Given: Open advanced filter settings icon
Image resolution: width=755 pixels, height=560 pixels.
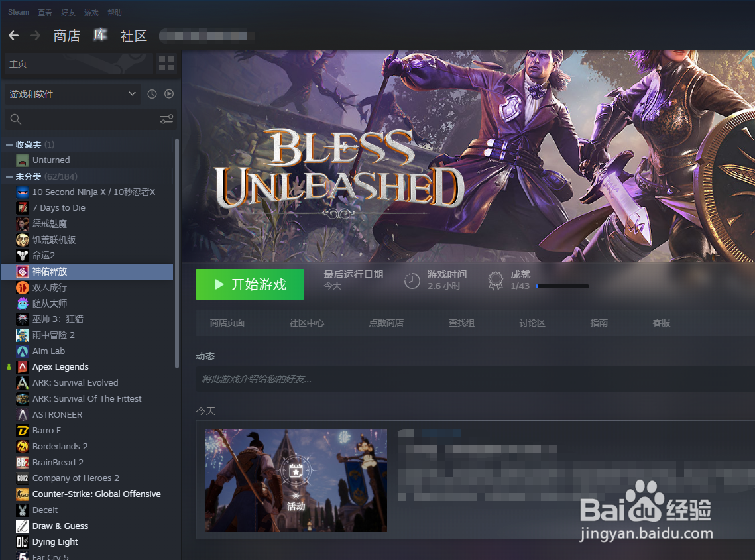Looking at the screenshot, I should coord(166,119).
